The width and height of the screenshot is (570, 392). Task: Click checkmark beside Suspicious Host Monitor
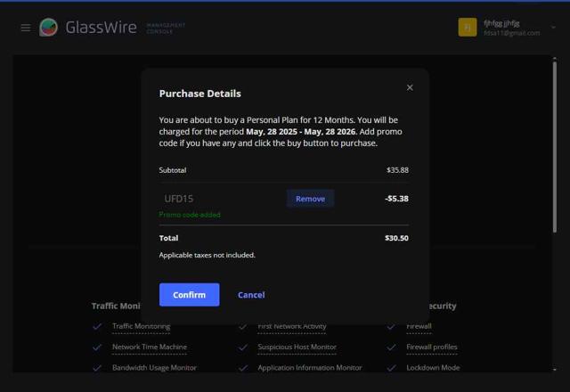pyautogui.click(x=243, y=347)
